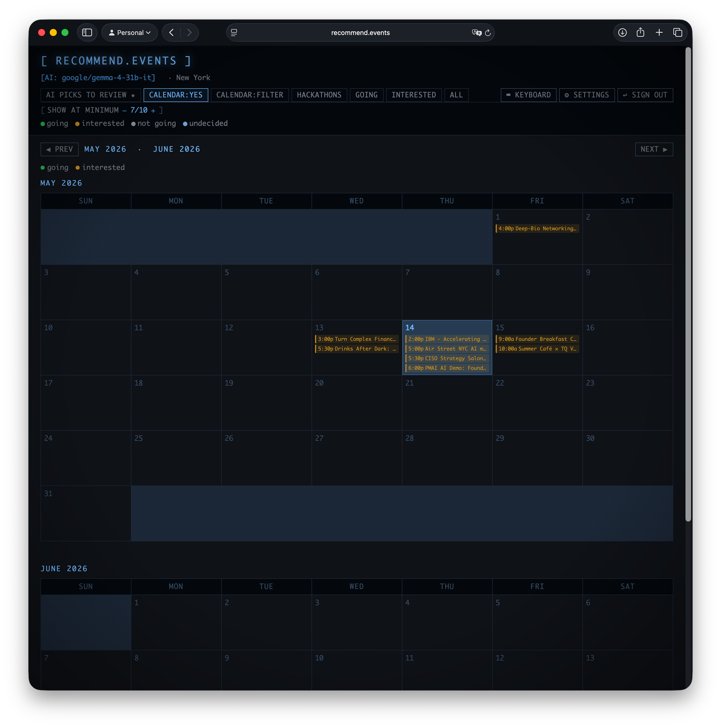Image resolution: width=721 pixels, height=728 pixels.
Task: Open the Personal profile dropdown
Action: tap(130, 33)
